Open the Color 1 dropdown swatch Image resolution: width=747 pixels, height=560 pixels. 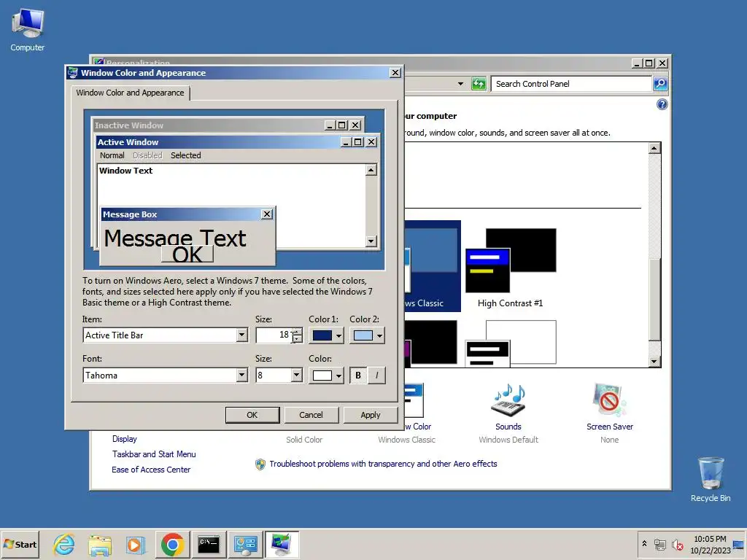tap(326, 335)
